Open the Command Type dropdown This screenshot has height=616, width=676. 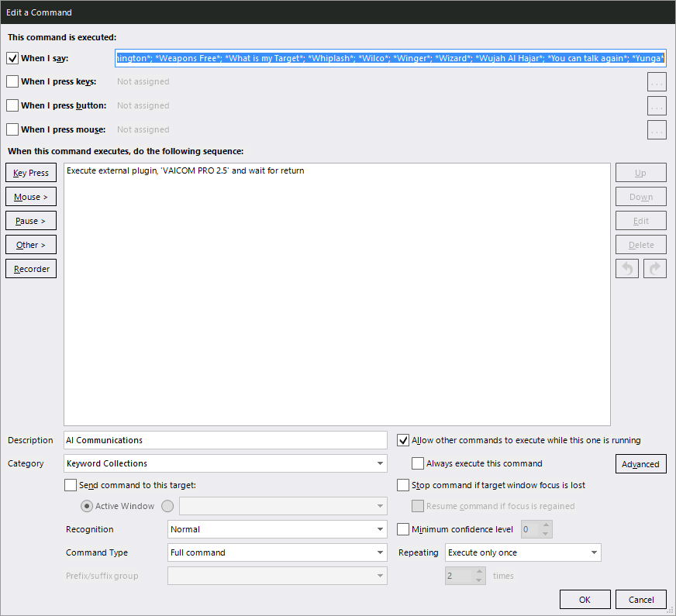point(278,552)
